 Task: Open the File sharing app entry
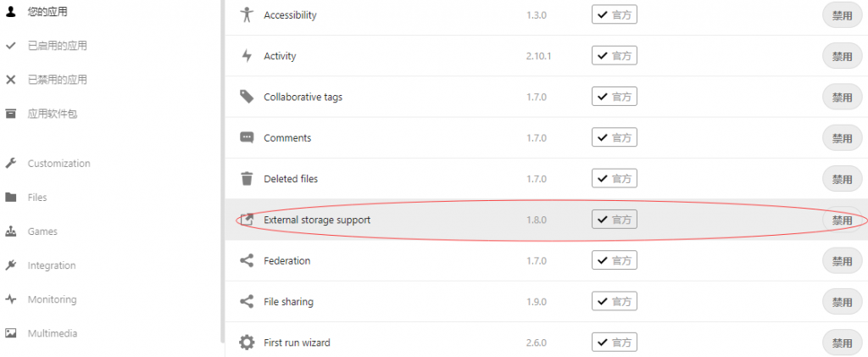[288, 302]
